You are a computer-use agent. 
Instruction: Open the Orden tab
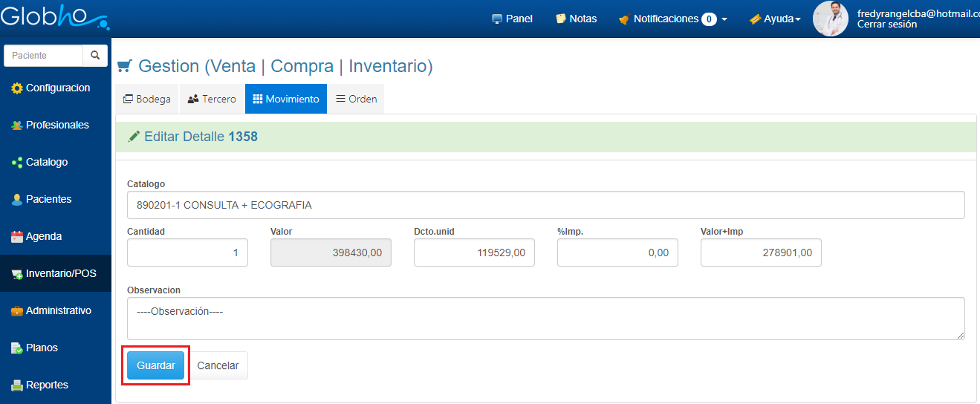pyautogui.click(x=356, y=99)
